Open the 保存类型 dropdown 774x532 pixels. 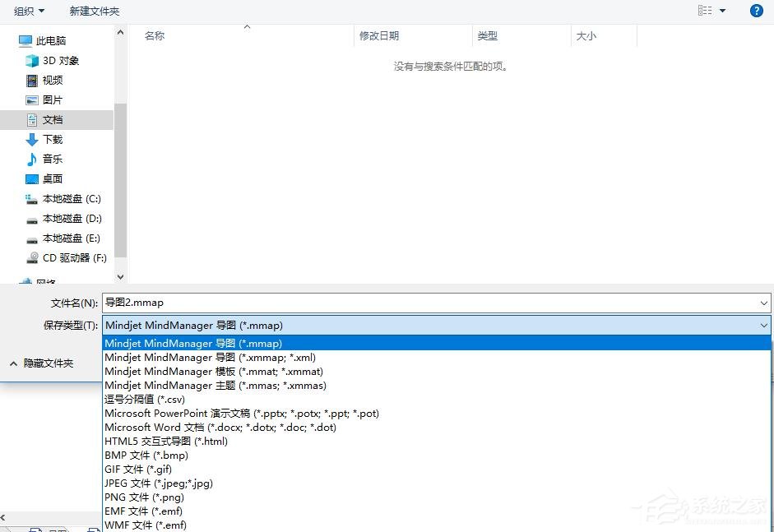[x=765, y=326]
